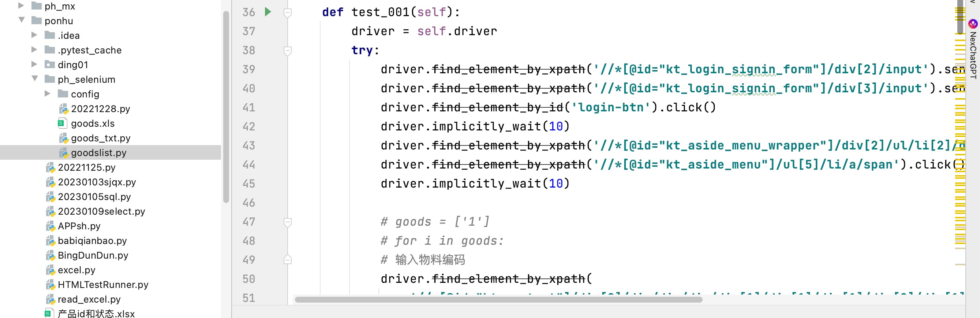Select 20221228.py in the project tree
This screenshot has width=980, height=318.
pos(100,108)
